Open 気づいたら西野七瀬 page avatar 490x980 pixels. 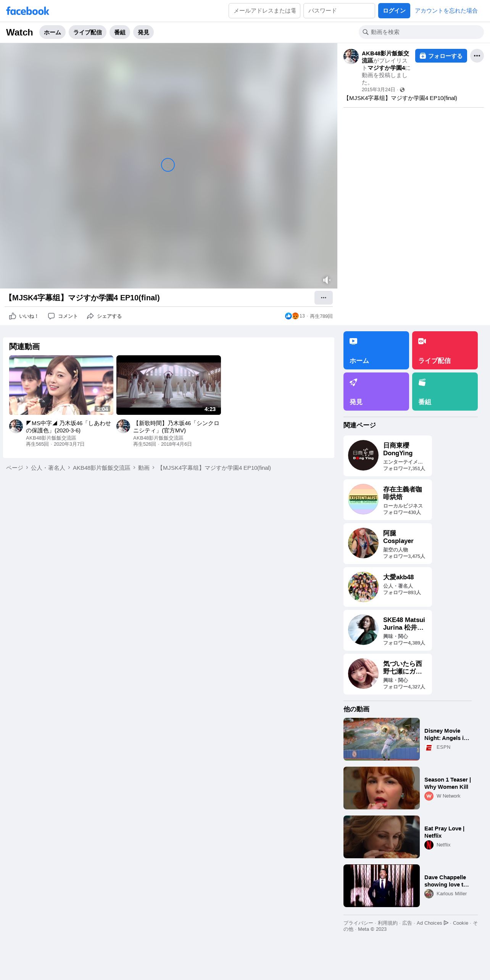point(363,674)
